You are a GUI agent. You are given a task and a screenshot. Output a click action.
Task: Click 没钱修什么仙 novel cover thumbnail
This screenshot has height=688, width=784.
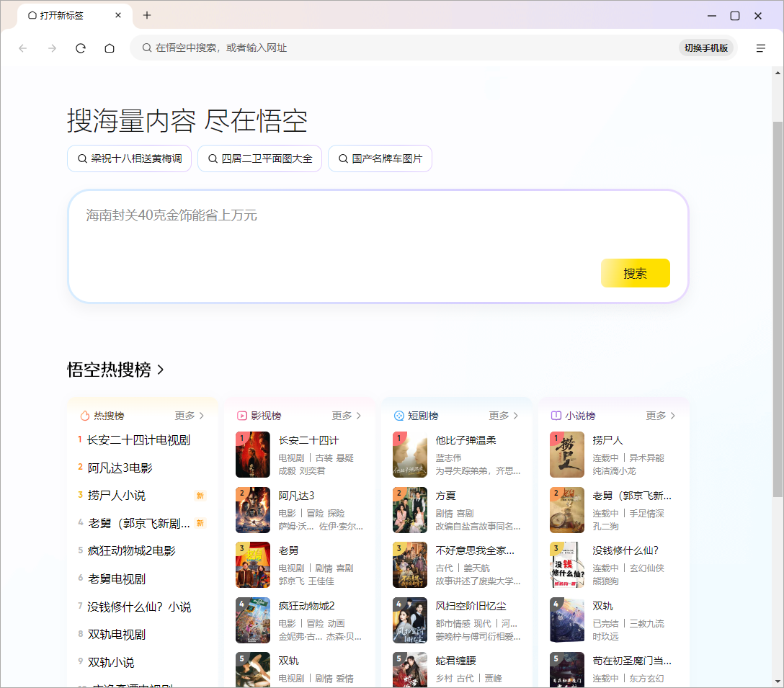[567, 565]
